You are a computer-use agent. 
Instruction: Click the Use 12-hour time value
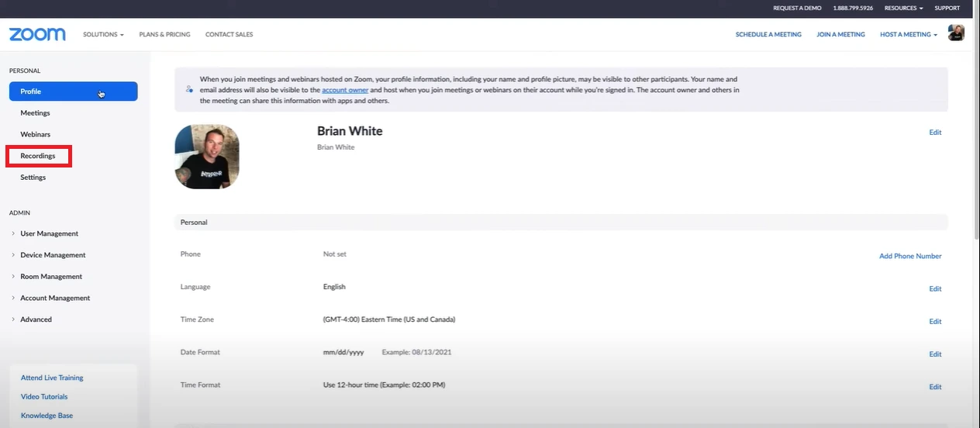(384, 385)
